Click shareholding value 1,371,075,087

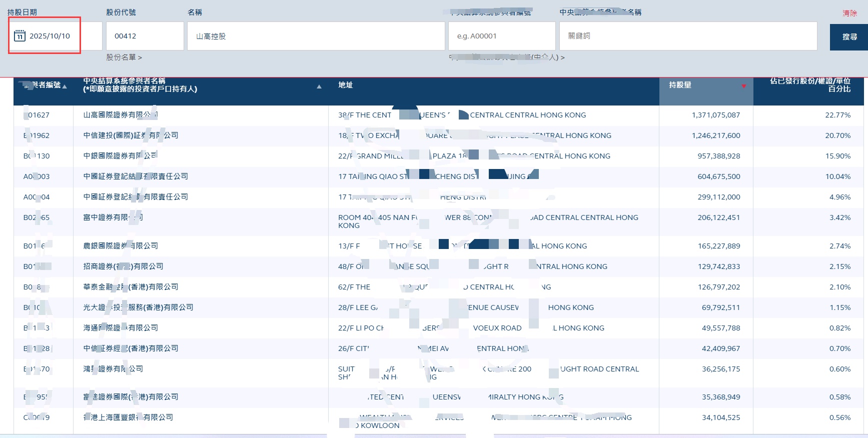click(x=715, y=115)
